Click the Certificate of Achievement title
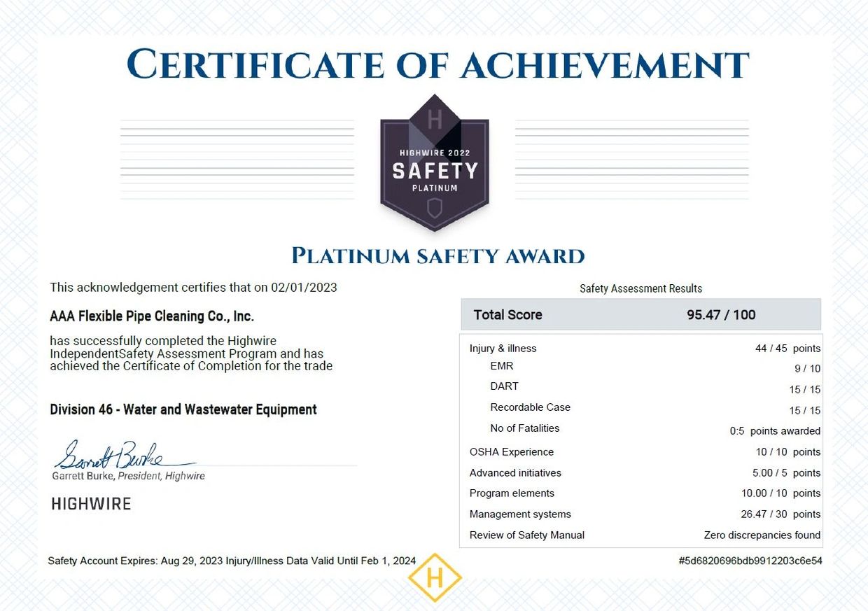This screenshot has width=868, height=611. click(437, 65)
